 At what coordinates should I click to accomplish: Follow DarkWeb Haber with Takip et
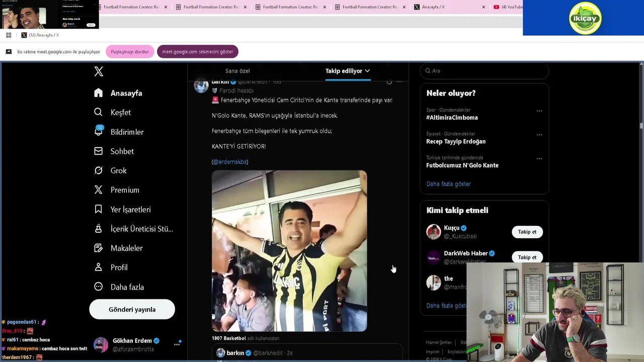pyautogui.click(x=527, y=257)
